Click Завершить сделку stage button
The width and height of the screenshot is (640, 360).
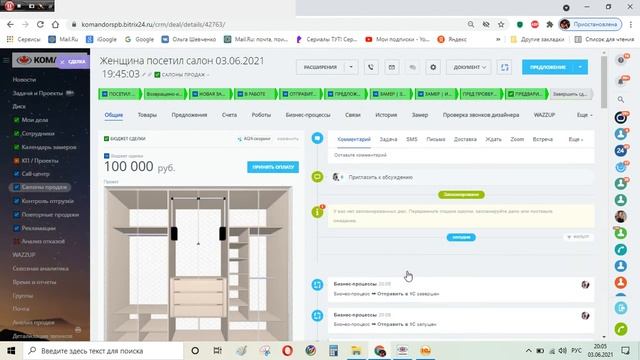(571, 94)
